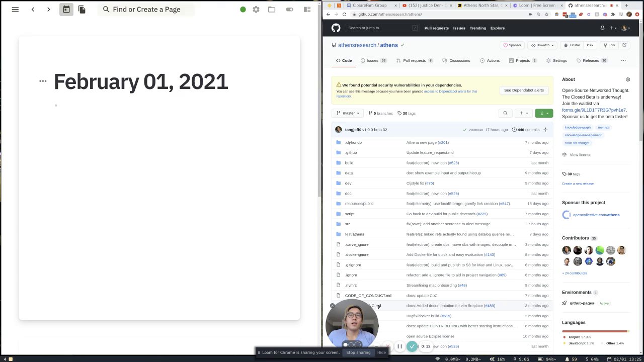Image resolution: width=644 pixels, height=362 pixels.
Task: Open the Discussions repository tab
Action: 456,60
